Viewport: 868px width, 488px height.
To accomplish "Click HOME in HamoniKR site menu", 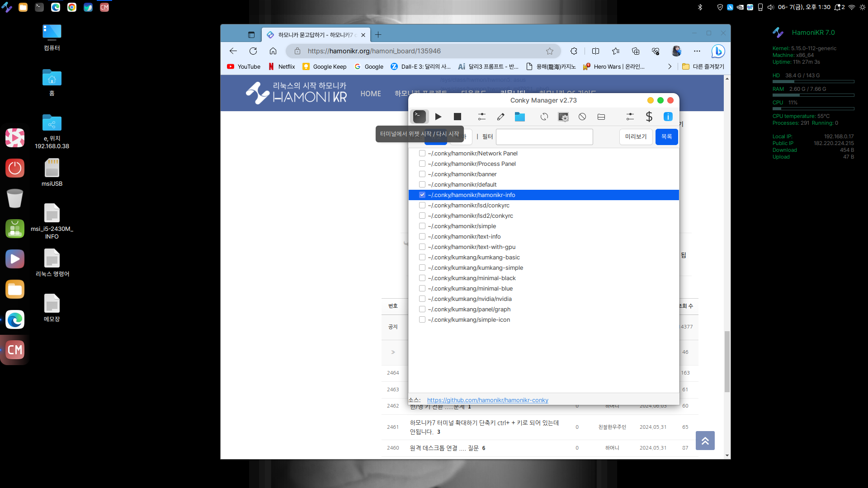I will click(x=371, y=94).
